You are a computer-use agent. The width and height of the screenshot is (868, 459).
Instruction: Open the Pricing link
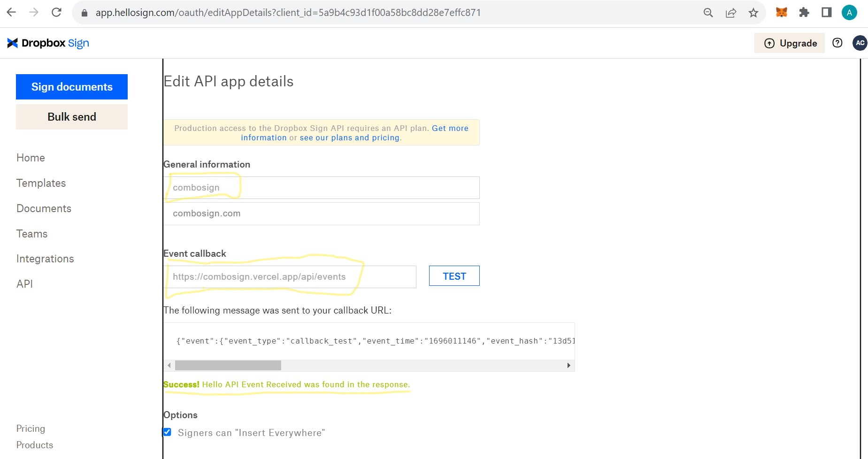31,428
